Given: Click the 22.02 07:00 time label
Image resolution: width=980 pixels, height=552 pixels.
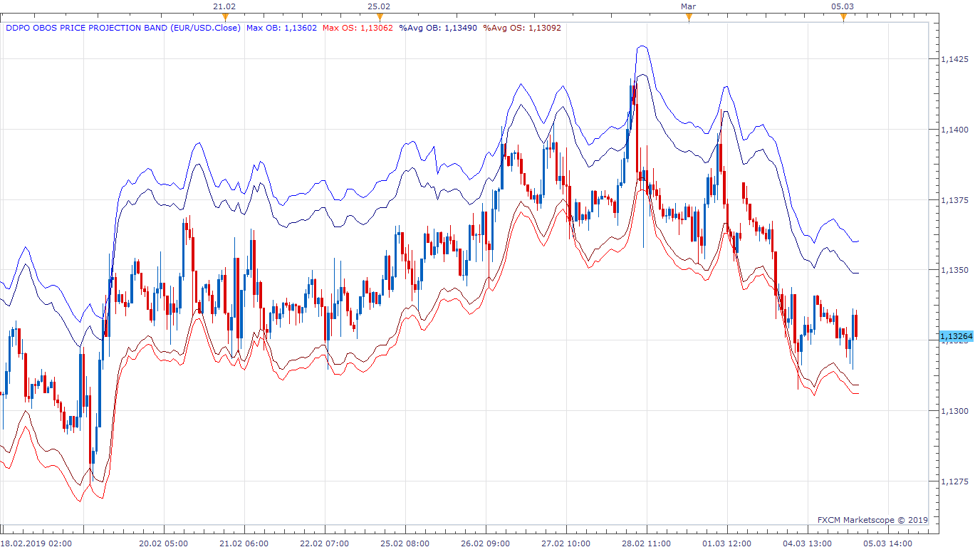Looking at the screenshot, I should click(324, 543).
